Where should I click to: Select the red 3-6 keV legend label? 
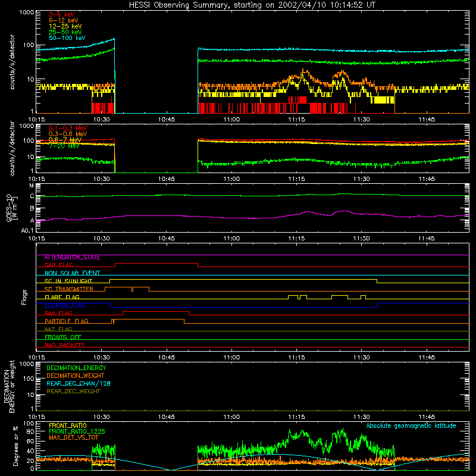coord(62,14)
